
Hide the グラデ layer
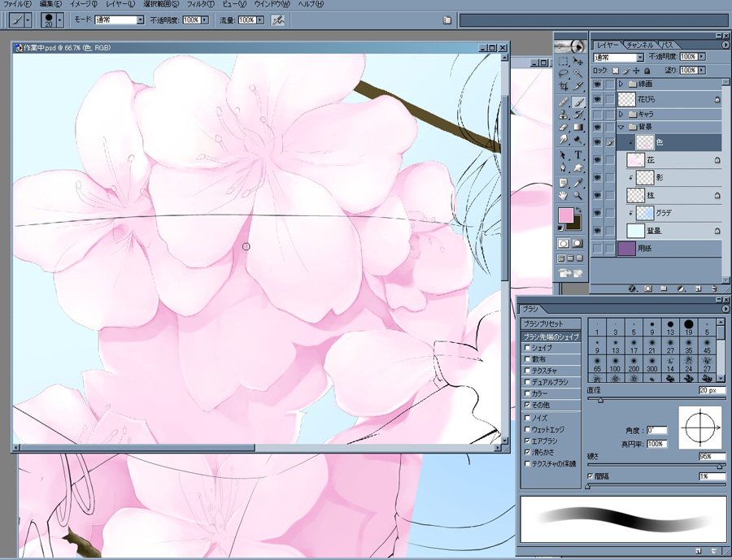coord(597,213)
